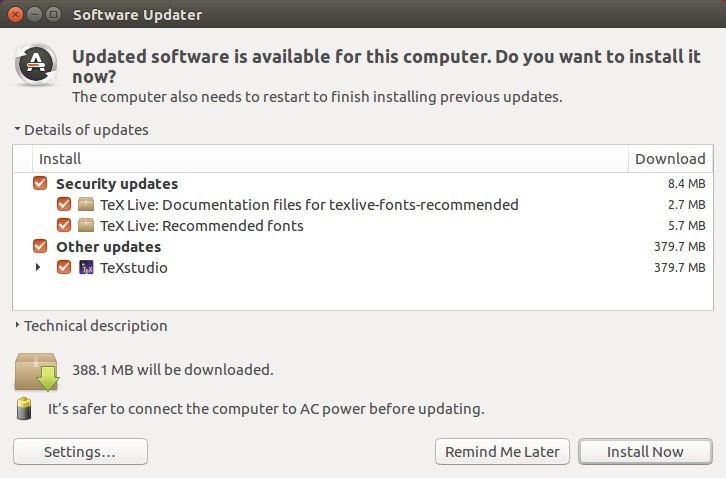Click the download package icon with green arrow
The width and height of the screenshot is (726, 478).
click(x=37, y=371)
